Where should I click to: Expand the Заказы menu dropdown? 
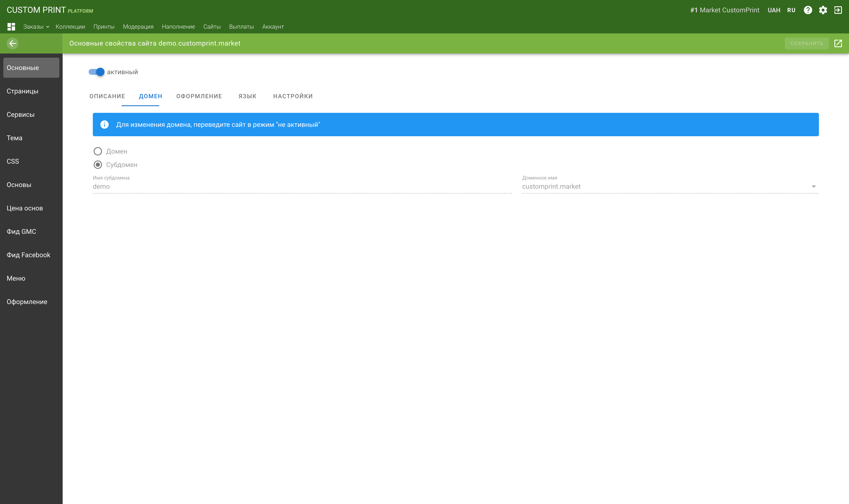(x=36, y=27)
